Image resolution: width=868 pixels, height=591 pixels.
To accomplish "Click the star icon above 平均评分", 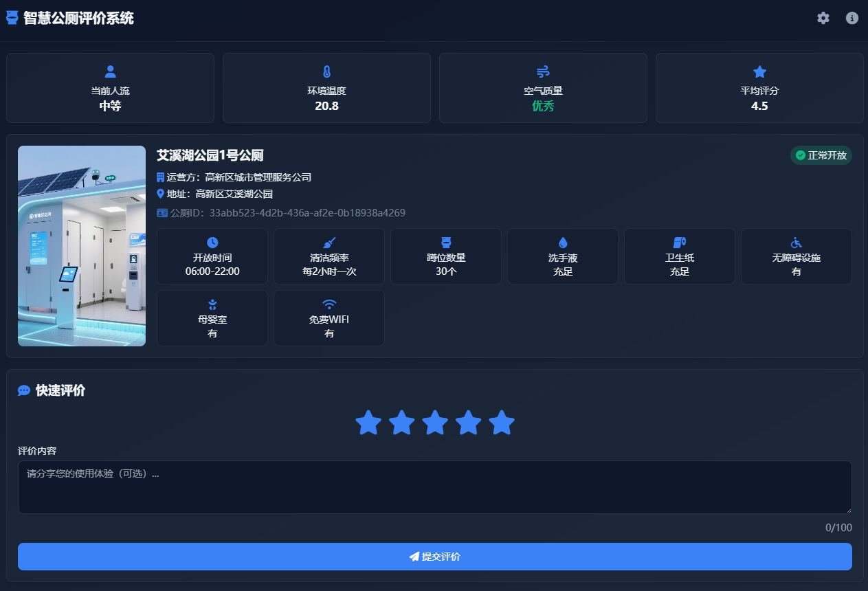I will pyautogui.click(x=759, y=71).
